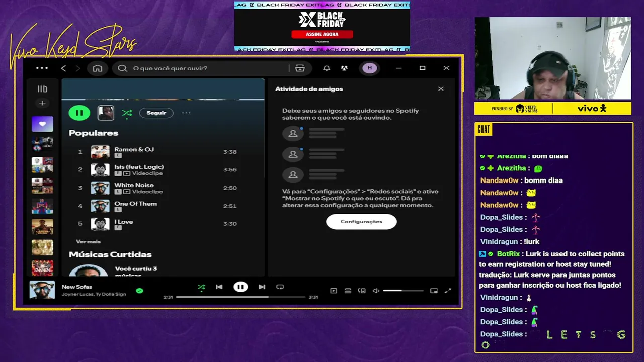This screenshot has width=644, height=362.
Task: Click duration 3:38 of Ramen & OJ
Action: (230, 152)
